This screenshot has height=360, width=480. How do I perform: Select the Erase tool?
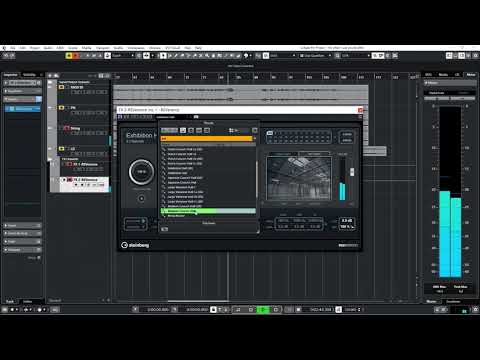tap(182, 56)
